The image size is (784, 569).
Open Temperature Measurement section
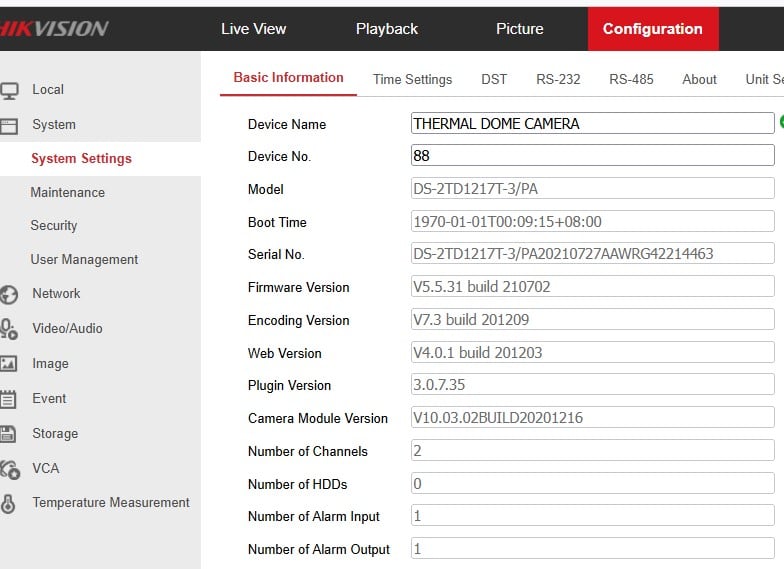111,502
